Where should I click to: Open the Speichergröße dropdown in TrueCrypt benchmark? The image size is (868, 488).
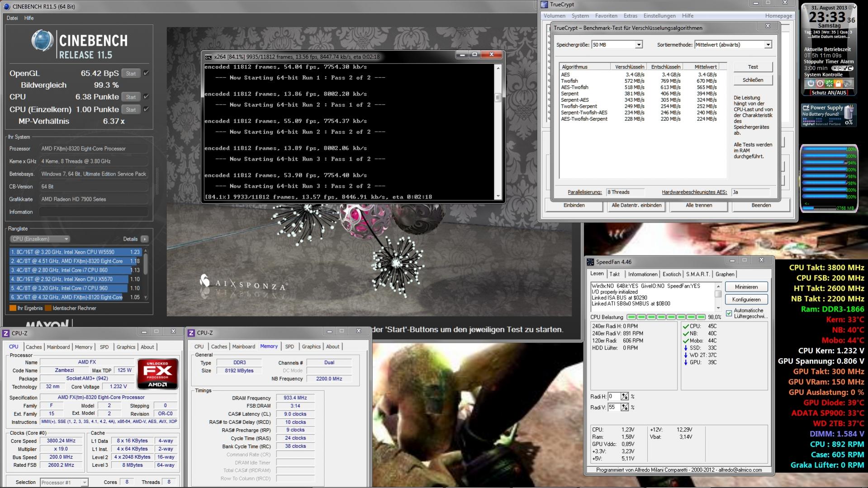[x=639, y=45]
